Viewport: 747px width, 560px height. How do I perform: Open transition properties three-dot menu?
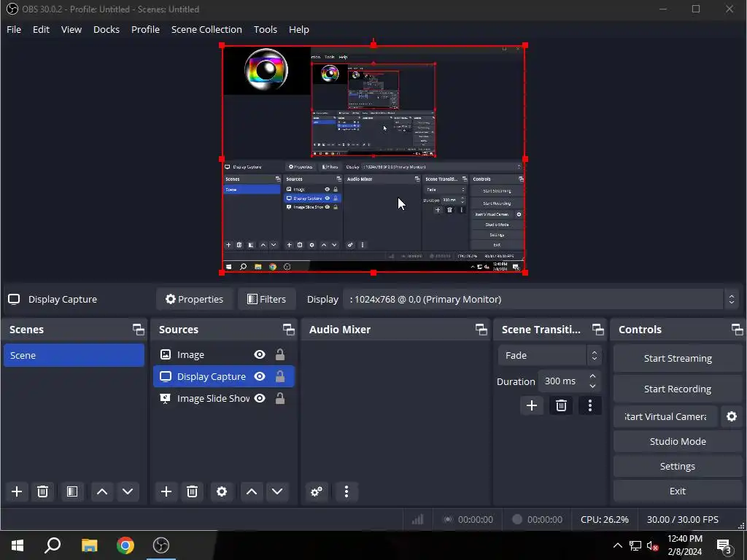click(590, 405)
